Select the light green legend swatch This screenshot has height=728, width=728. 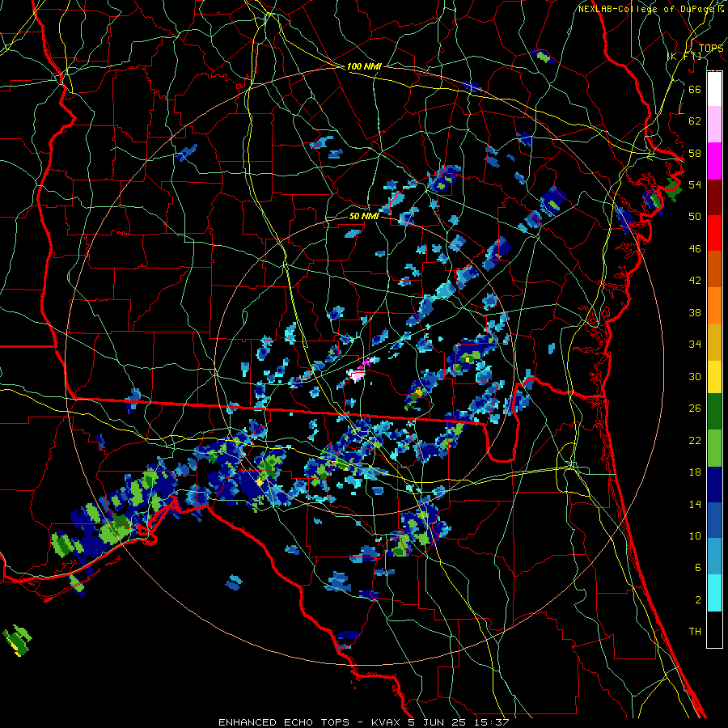714,448
